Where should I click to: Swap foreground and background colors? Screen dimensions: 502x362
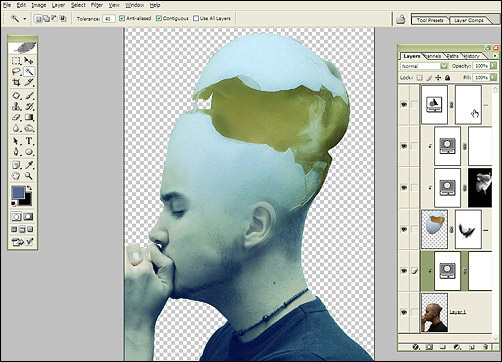point(30,188)
